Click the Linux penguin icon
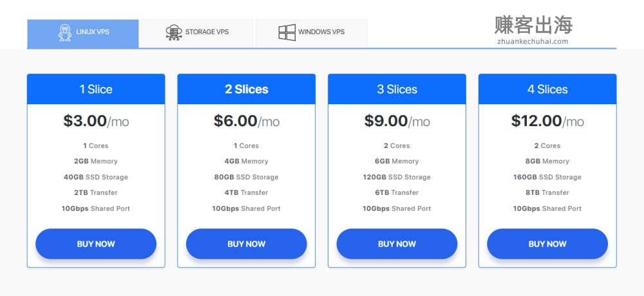 click(65, 32)
